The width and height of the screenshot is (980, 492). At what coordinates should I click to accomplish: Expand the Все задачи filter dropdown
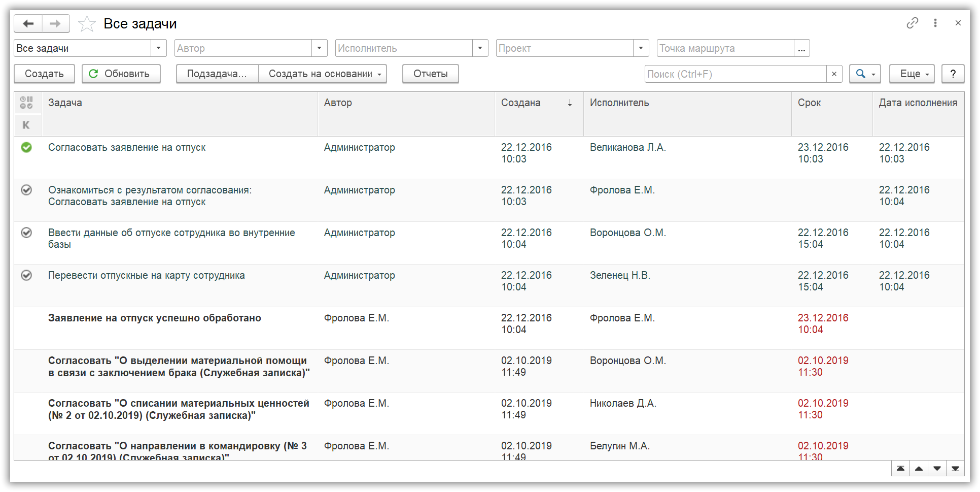[x=158, y=48]
